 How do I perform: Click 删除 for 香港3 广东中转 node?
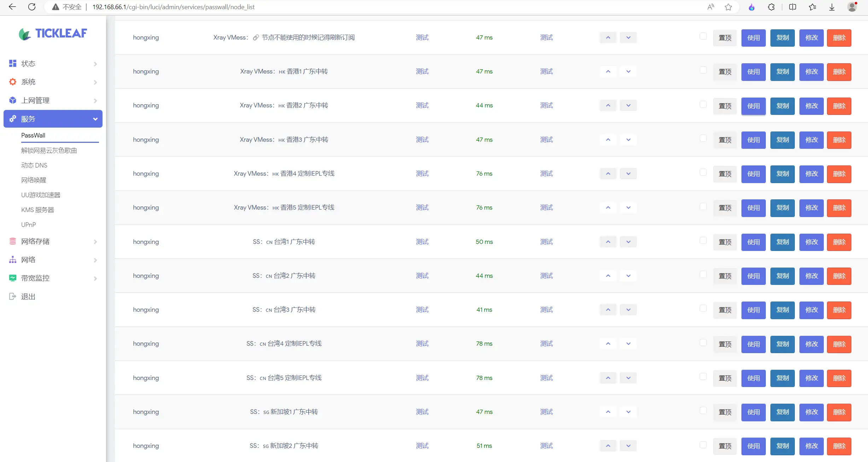tap(839, 140)
